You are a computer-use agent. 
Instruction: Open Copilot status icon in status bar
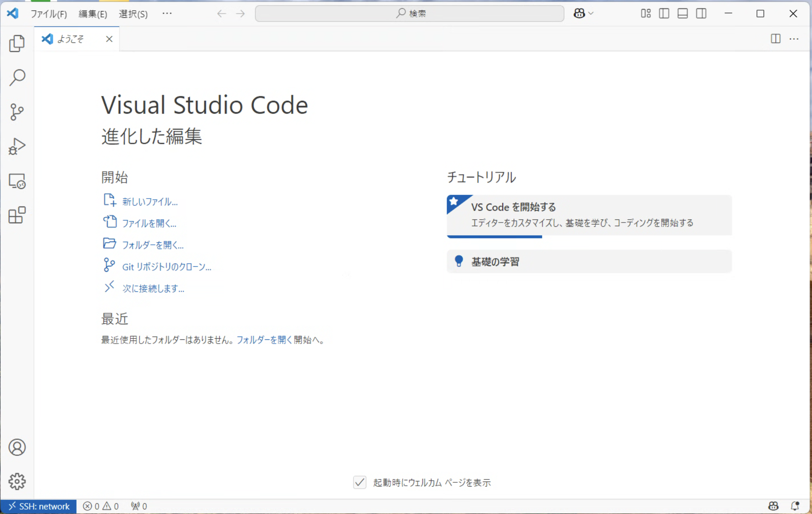pos(773,506)
